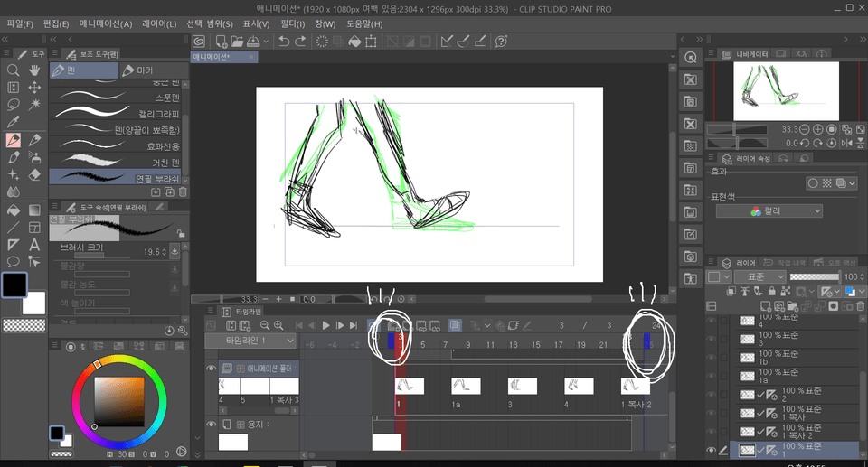Select the Gradient tool
Image resolution: width=868 pixels, height=467 pixels.
[x=34, y=210]
